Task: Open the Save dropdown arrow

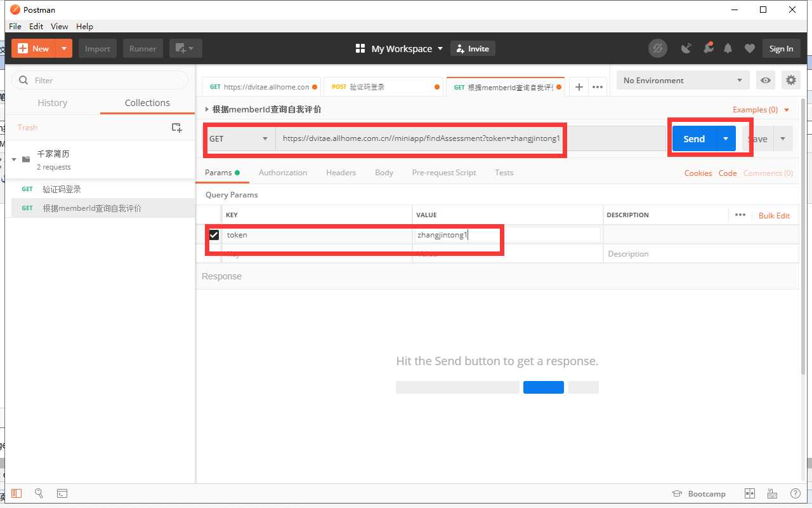Action: (x=783, y=138)
